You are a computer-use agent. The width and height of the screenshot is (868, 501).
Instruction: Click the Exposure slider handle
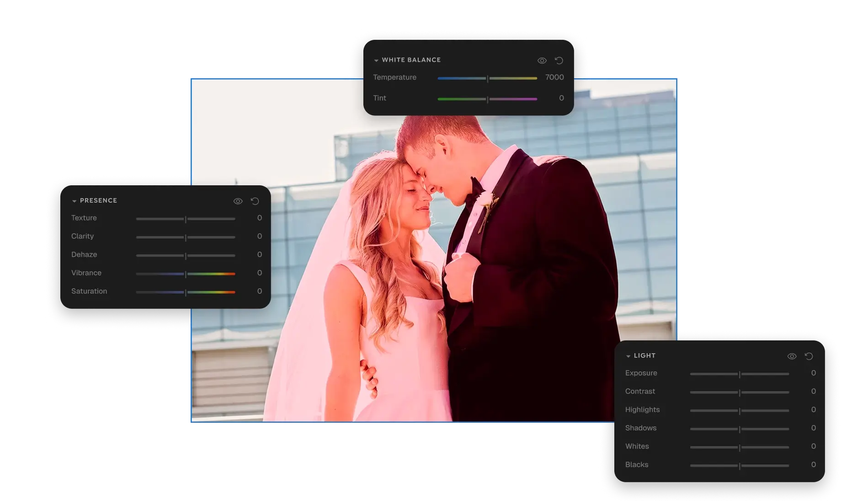click(740, 374)
